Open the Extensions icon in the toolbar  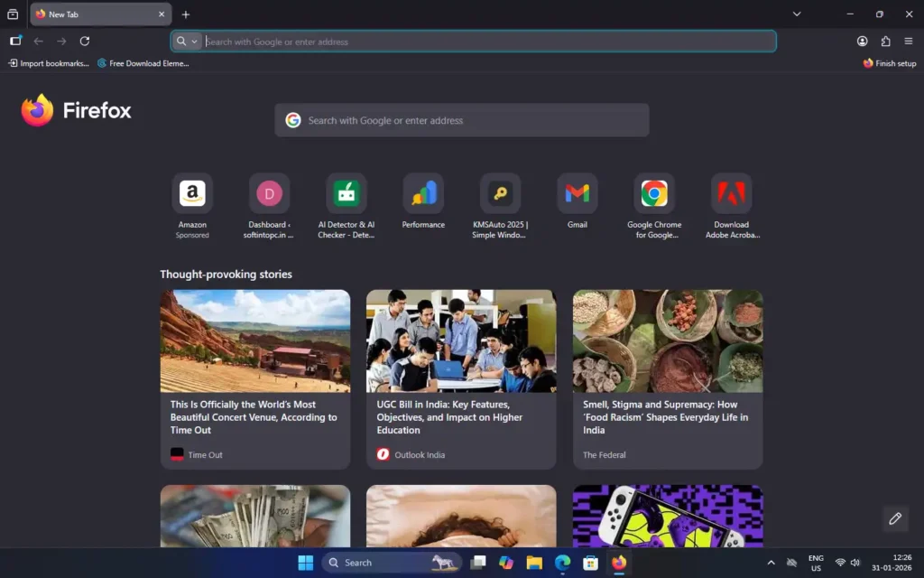click(x=885, y=41)
